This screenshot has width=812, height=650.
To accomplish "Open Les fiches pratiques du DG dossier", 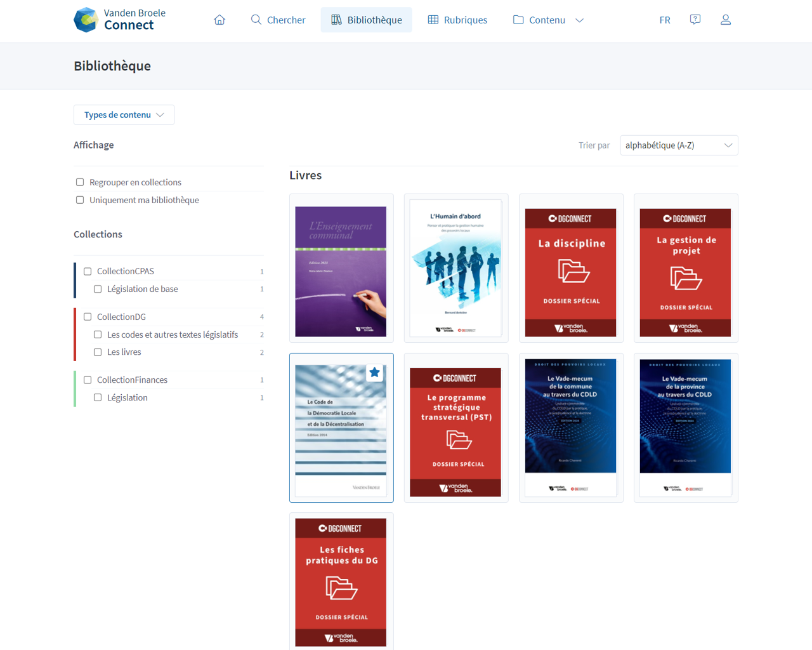I will 341,581.
